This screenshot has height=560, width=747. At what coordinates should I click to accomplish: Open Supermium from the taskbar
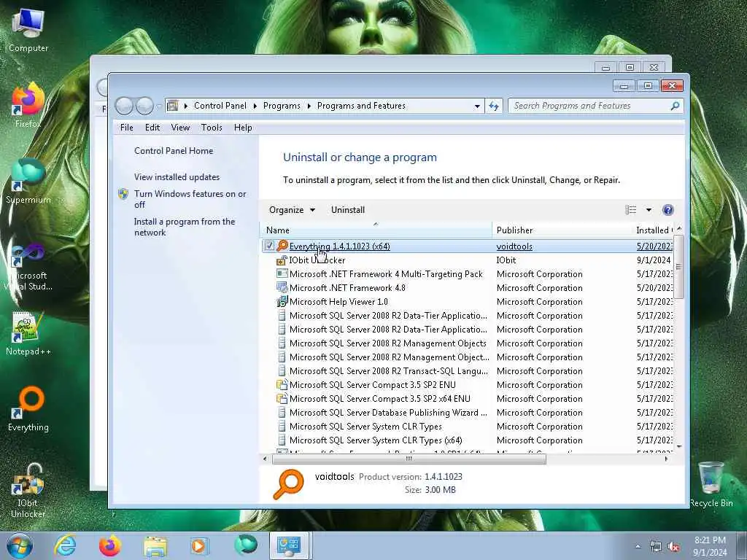(x=245, y=545)
